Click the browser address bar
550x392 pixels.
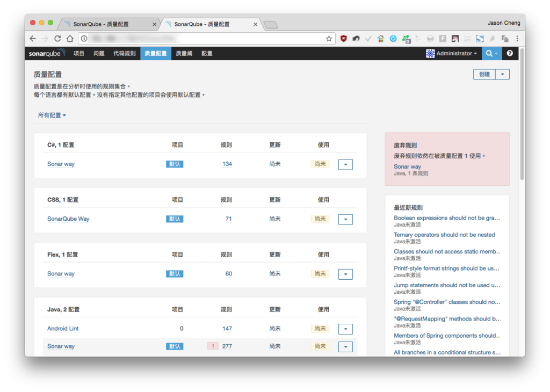(x=206, y=39)
